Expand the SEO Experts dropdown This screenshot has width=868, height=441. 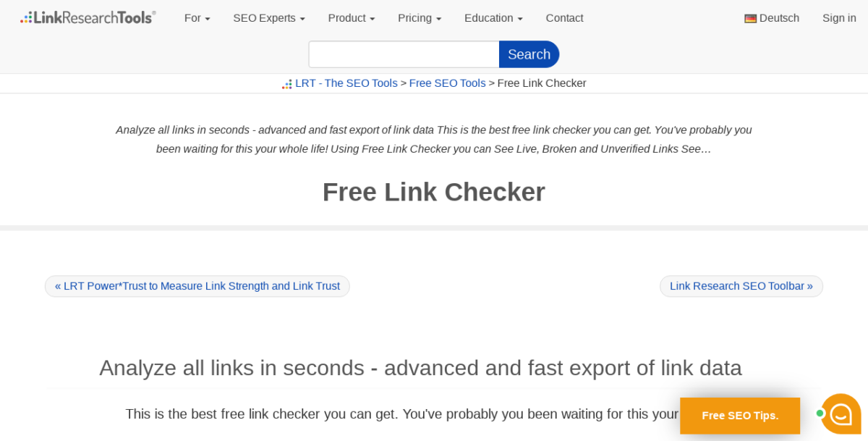[x=268, y=17]
